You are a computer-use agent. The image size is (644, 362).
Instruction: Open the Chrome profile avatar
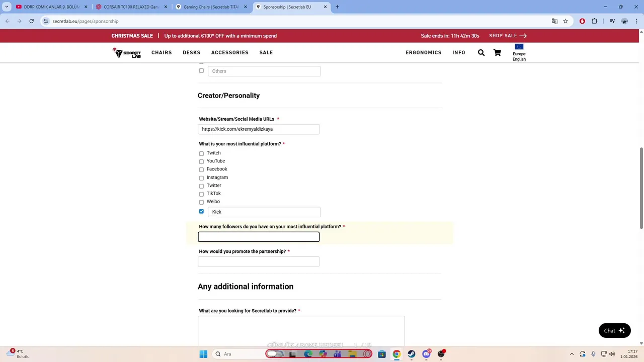tap(624, 21)
